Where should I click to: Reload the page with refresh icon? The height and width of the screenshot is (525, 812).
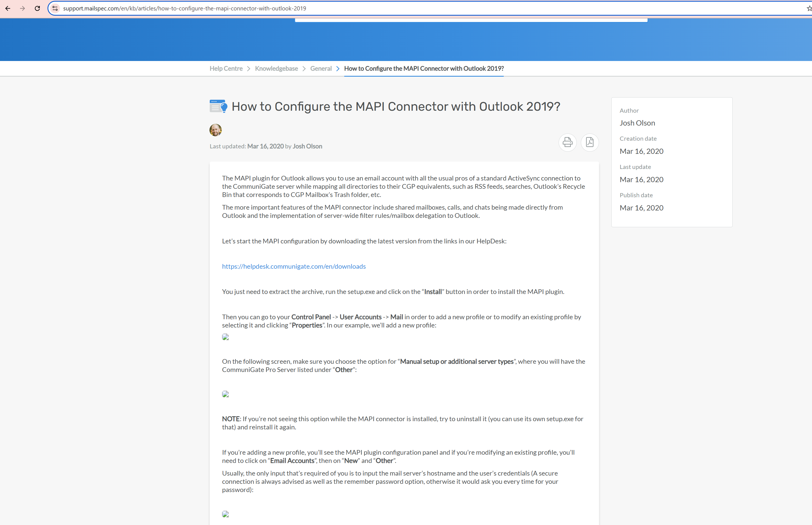point(37,8)
